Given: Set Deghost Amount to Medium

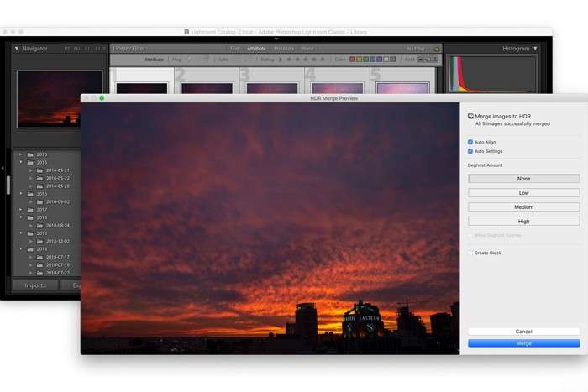Looking at the screenshot, I should tap(523, 206).
